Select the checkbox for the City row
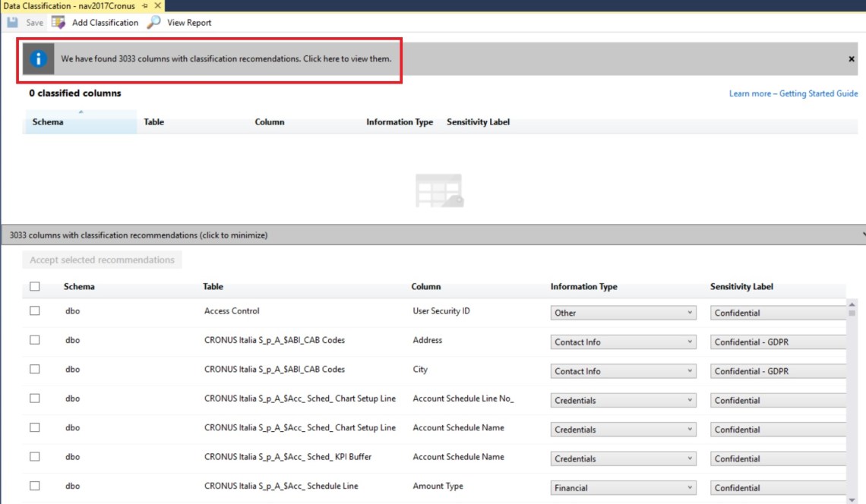 (x=35, y=370)
